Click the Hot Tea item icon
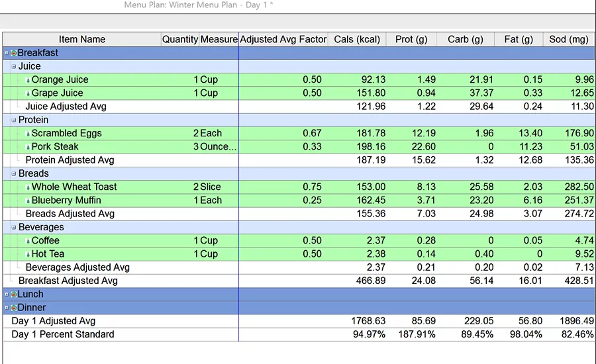 pyautogui.click(x=28, y=254)
